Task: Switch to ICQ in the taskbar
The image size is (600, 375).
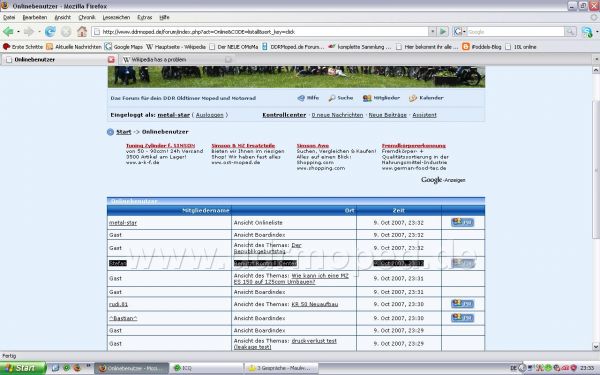Action: pos(206,368)
